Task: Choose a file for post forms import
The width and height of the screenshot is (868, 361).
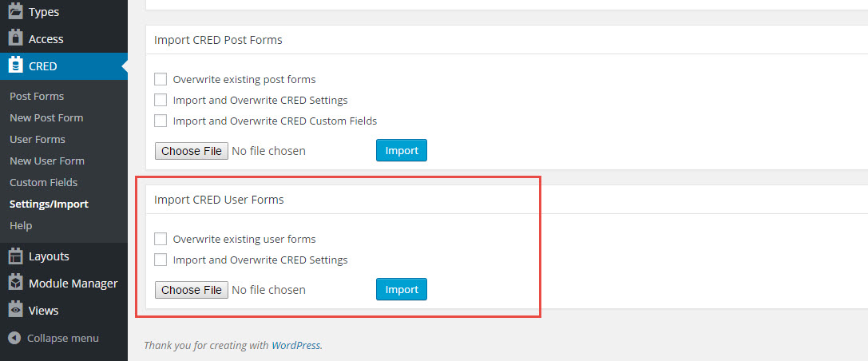Action: click(192, 151)
